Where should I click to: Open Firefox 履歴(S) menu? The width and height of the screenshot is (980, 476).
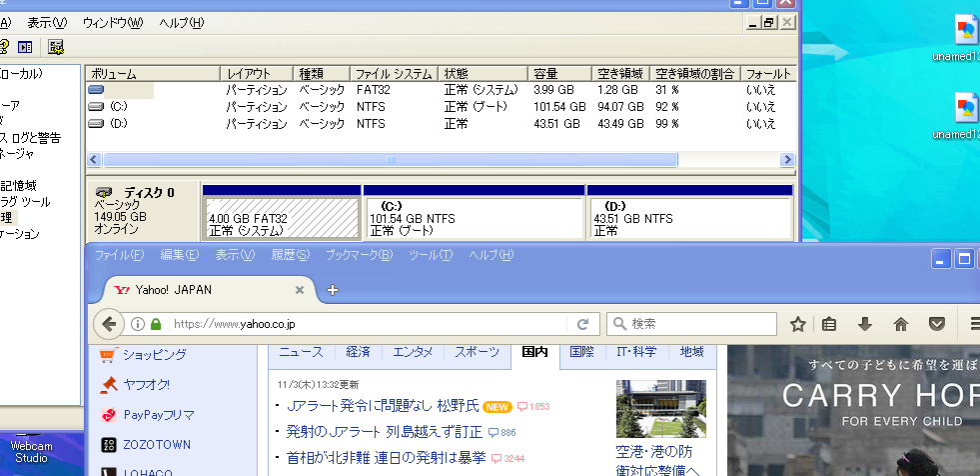point(290,255)
